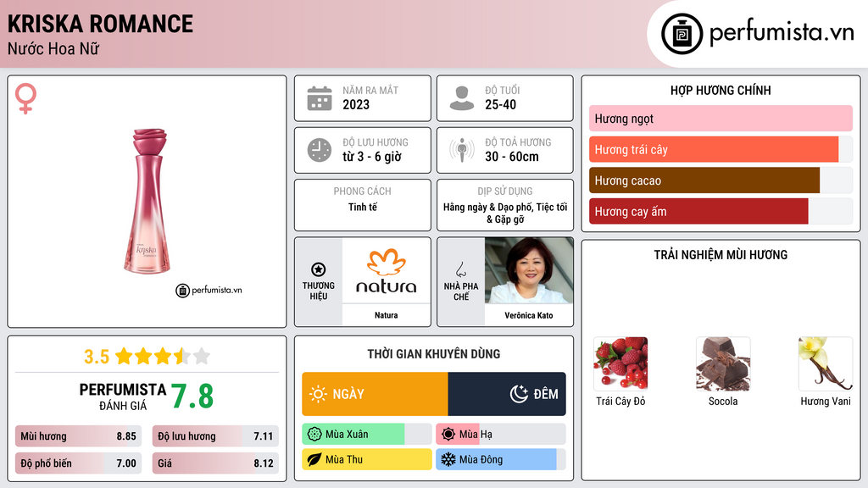Click the flower icon for Mùa Xuân
Viewport: 868px width, 488px height.
[314, 435]
